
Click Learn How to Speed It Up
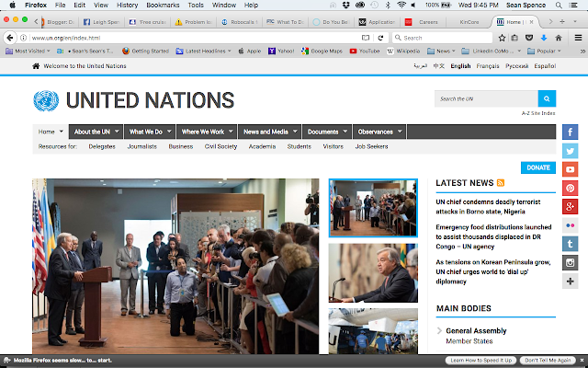click(481, 360)
